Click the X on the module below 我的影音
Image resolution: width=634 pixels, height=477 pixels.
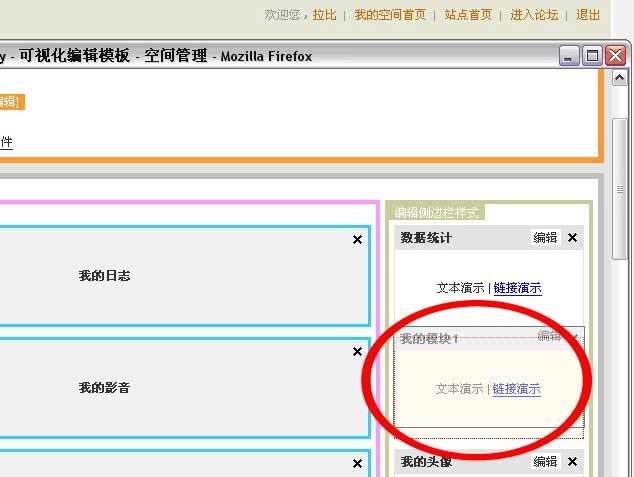click(357, 464)
